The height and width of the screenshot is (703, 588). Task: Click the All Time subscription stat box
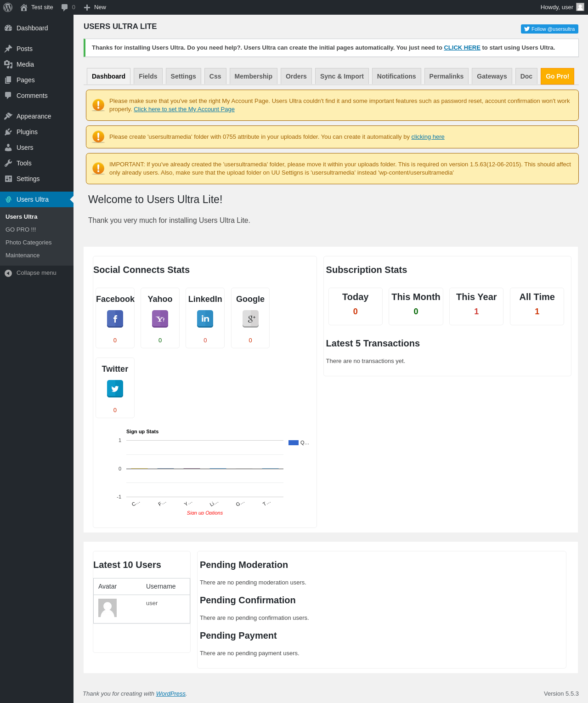point(537,306)
